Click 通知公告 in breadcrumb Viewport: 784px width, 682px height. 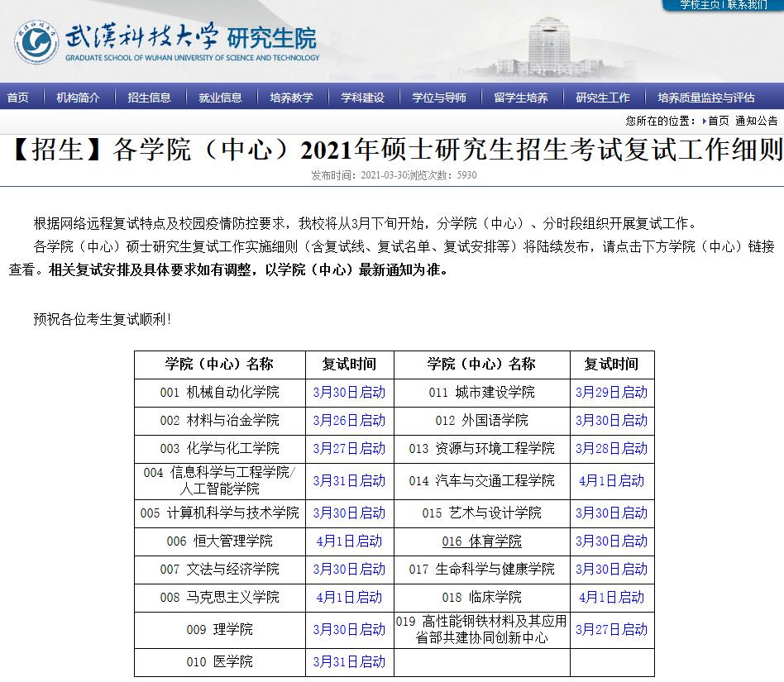756,121
